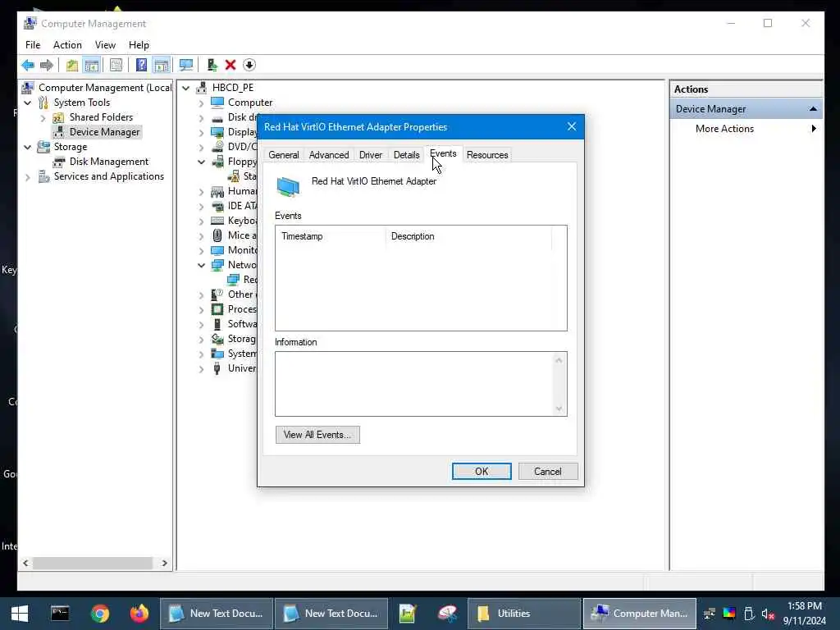Click the network status tray icon
The width and height of the screenshot is (840, 630).
pos(710,614)
